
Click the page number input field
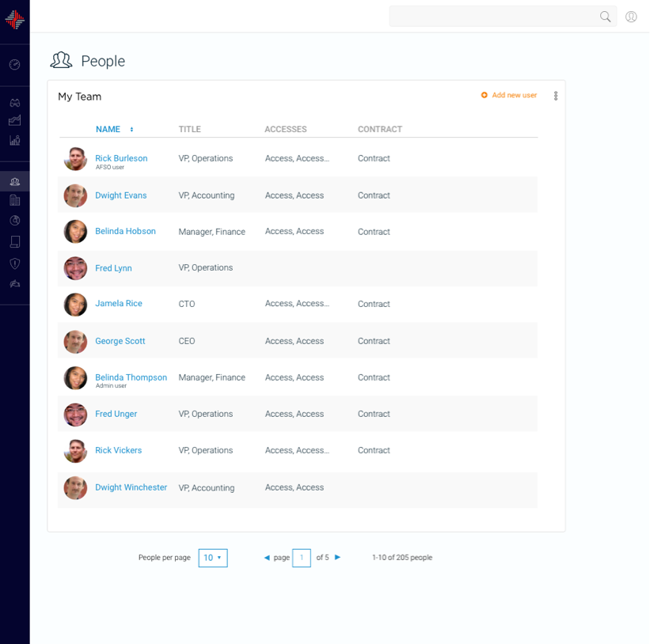tap(301, 558)
